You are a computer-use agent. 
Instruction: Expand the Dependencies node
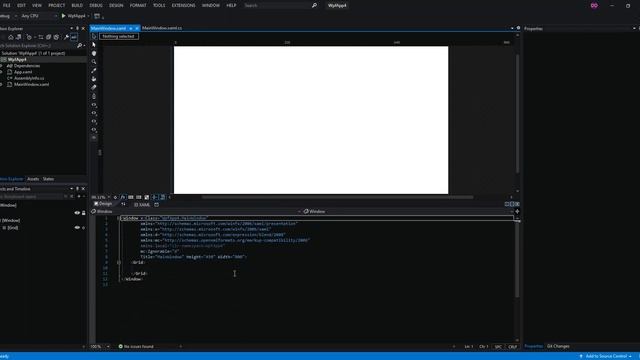[2, 66]
